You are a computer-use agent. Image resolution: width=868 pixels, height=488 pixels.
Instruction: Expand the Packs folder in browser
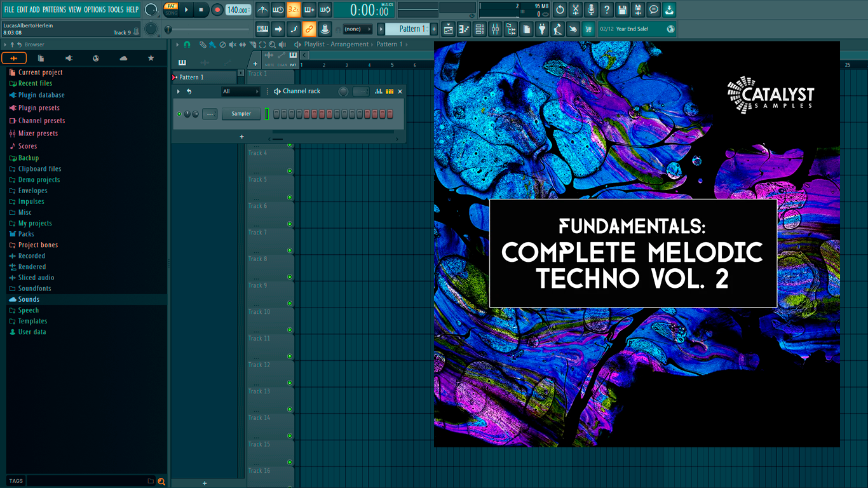coord(26,234)
